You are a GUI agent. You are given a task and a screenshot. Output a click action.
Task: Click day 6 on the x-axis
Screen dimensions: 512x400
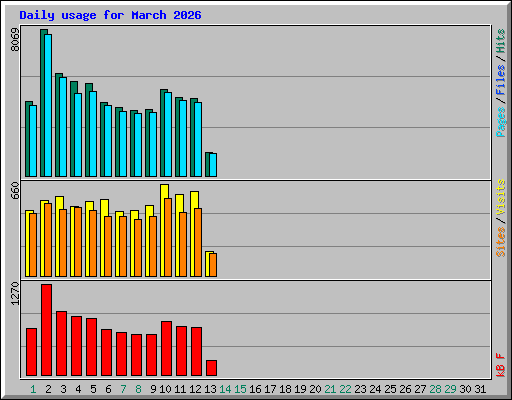[x=108, y=389]
